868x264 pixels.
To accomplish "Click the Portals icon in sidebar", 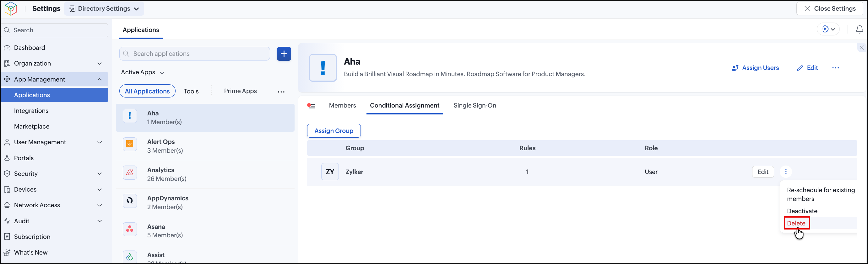I will (x=7, y=158).
